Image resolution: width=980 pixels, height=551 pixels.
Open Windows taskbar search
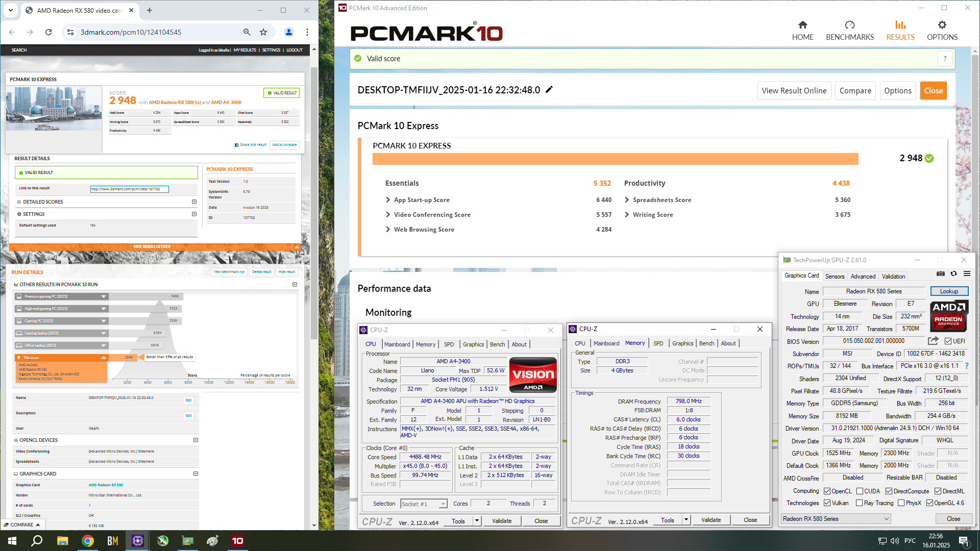[37, 541]
